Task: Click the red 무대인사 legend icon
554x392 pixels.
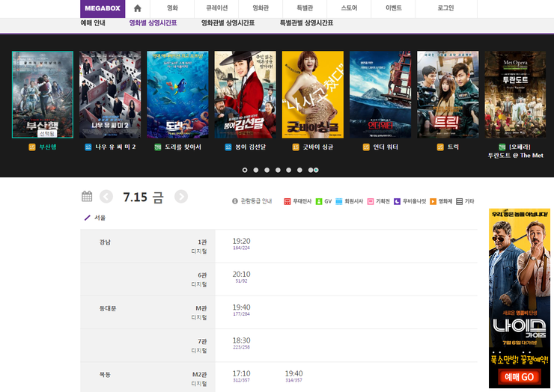Action: click(287, 201)
